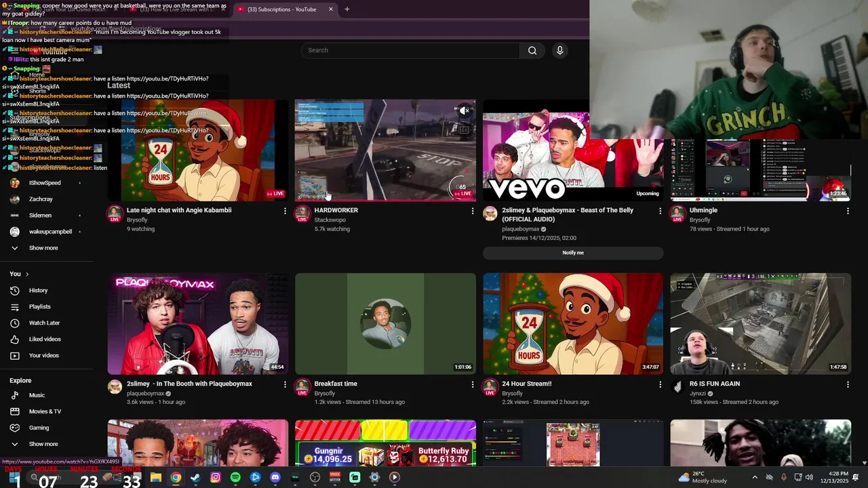This screenshot has height=488, width=868.
Task: Open options menu for Uhmingle video
Action: 848,211
